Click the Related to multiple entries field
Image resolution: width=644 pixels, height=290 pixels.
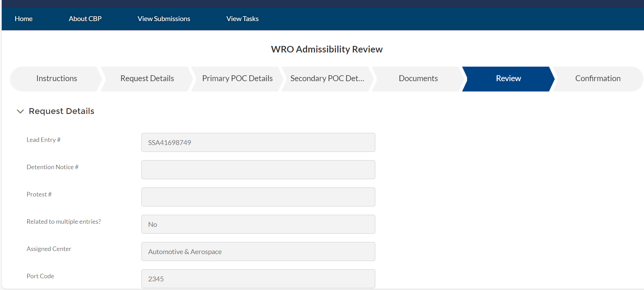click(x=258, y=224)
